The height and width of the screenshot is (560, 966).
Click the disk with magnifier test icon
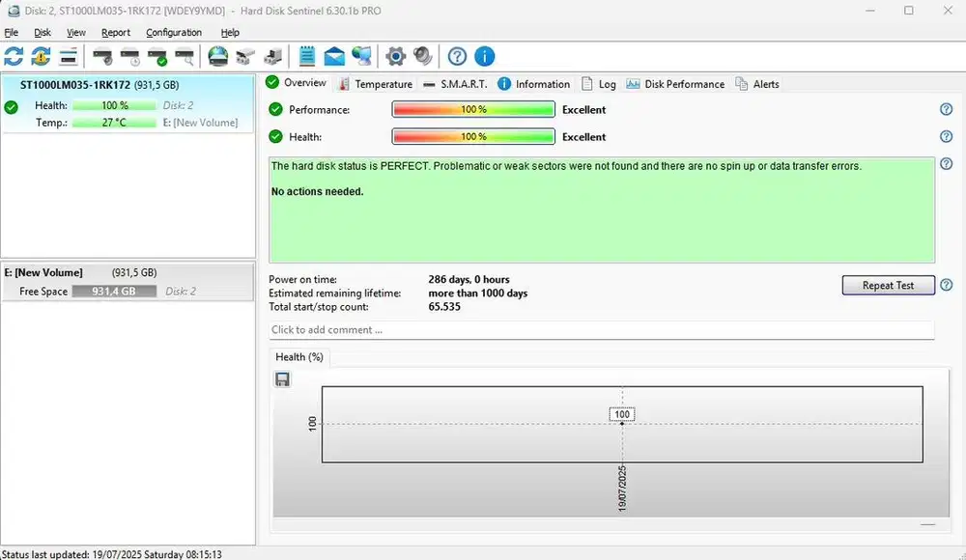pos(184,56)
